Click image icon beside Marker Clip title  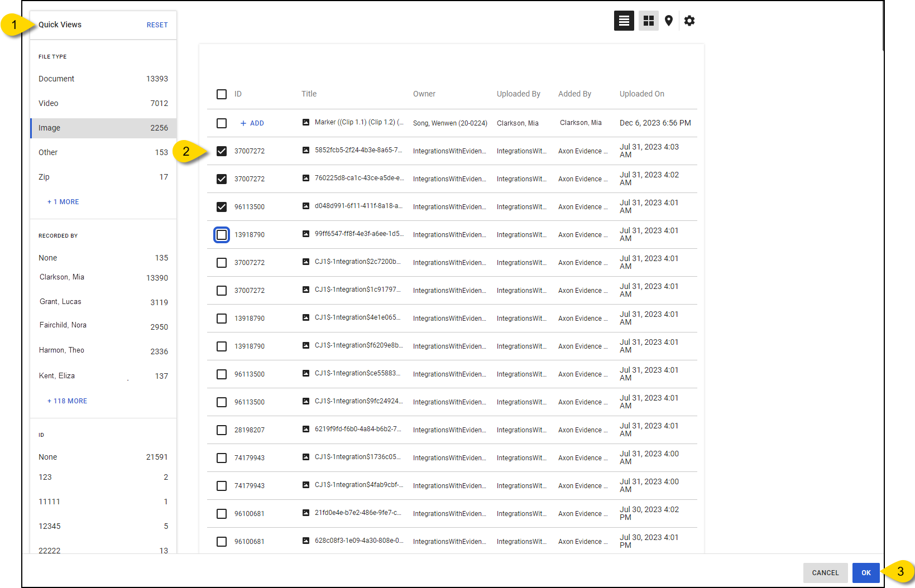pos(306,122)
